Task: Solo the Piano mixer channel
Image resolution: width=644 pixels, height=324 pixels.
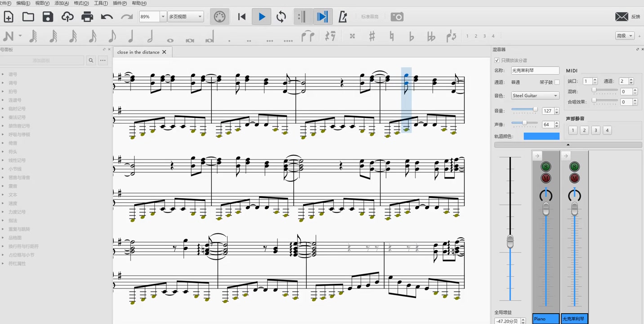Action: point(546,167)
